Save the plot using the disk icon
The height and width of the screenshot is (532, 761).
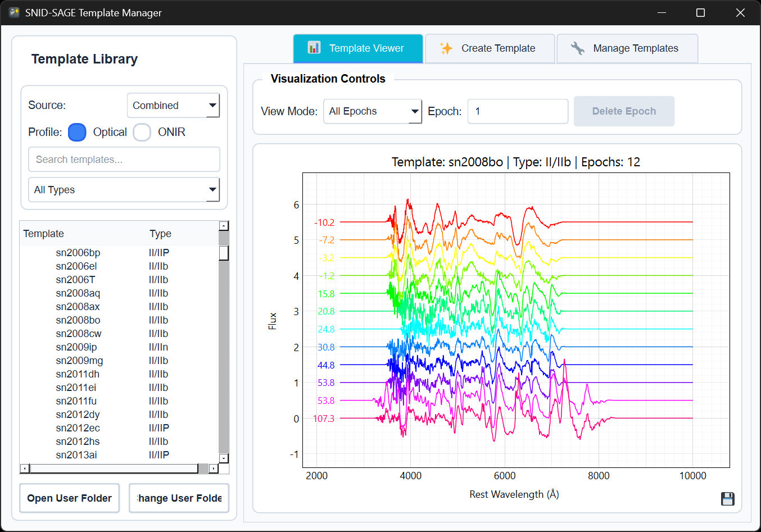pyautogui.click(x=728, y=499)
